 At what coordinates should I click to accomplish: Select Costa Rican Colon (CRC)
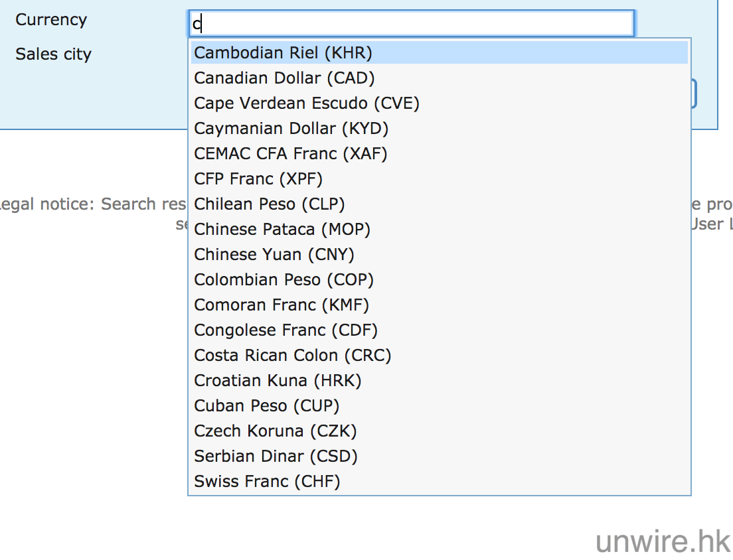pyautogui.click(x=292, y=356)
